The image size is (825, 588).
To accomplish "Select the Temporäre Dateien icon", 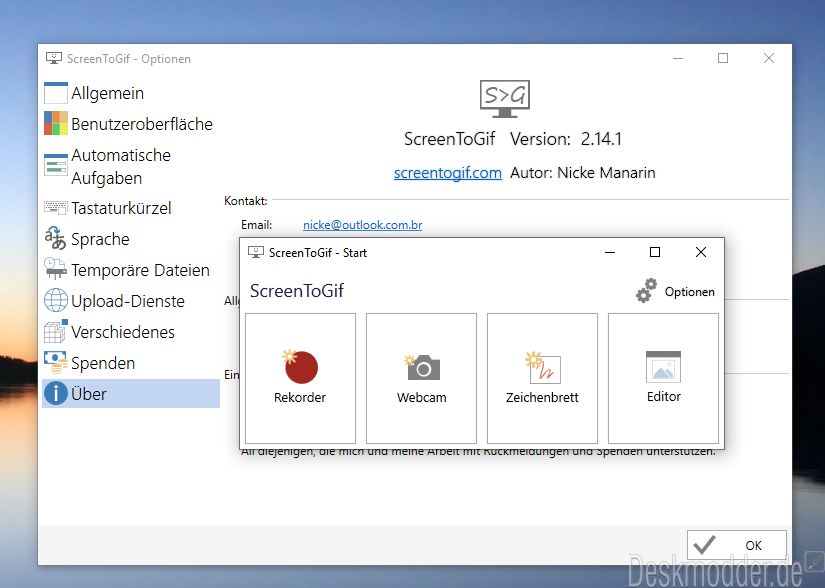I will coord(56,269).
